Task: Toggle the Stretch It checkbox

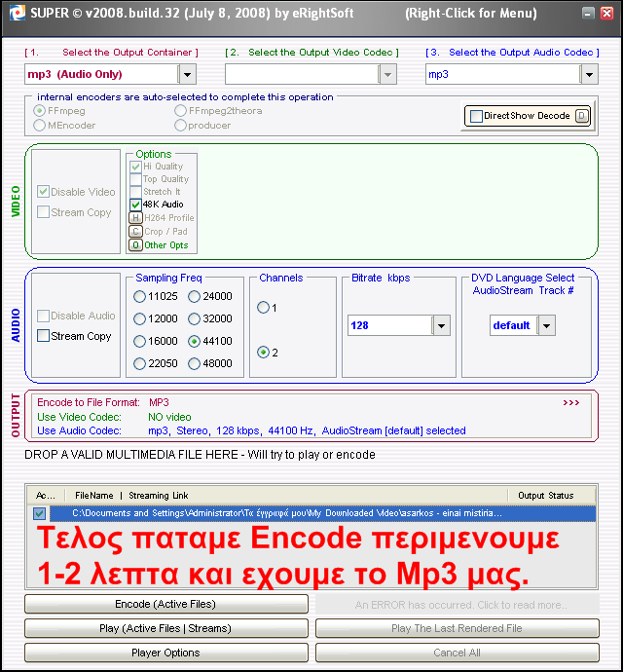Action: pos(135,192)
